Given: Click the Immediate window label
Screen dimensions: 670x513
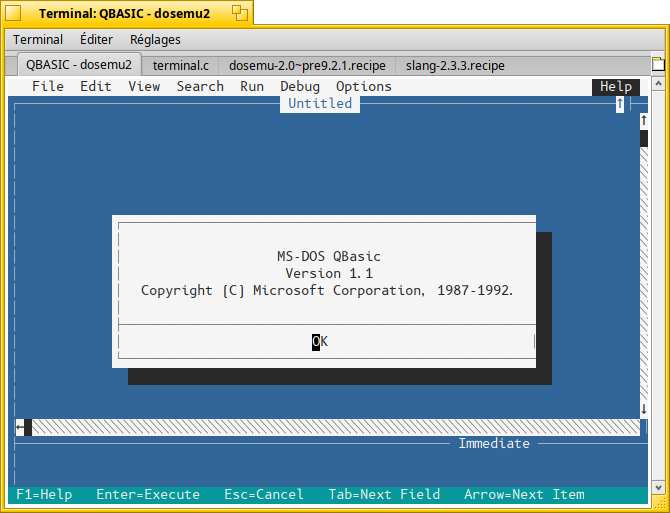Looking at the screenshot, I should coord(494,444).
